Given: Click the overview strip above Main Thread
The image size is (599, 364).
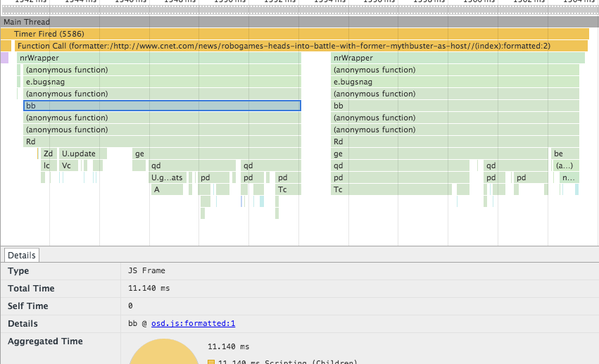Looking at the screenshot, I should point(300,10).
